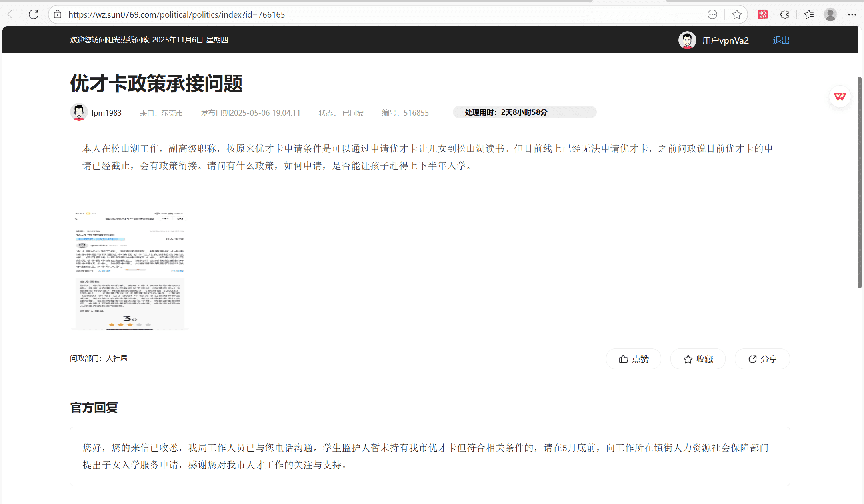864x504 pixels.
Task: Click the poster avatar for lpm1983
Action: point(79,112)
